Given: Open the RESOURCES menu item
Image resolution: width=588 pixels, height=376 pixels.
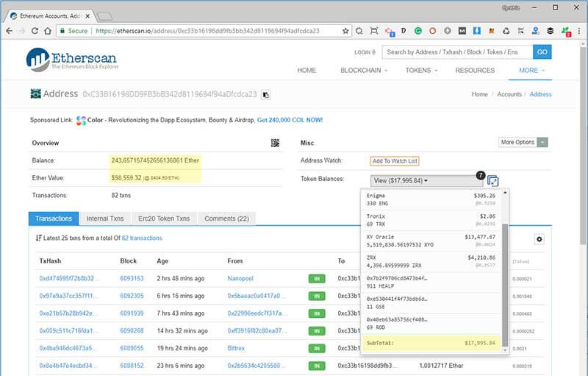Looking at the screenshot, I should click(x=475, y=70).
